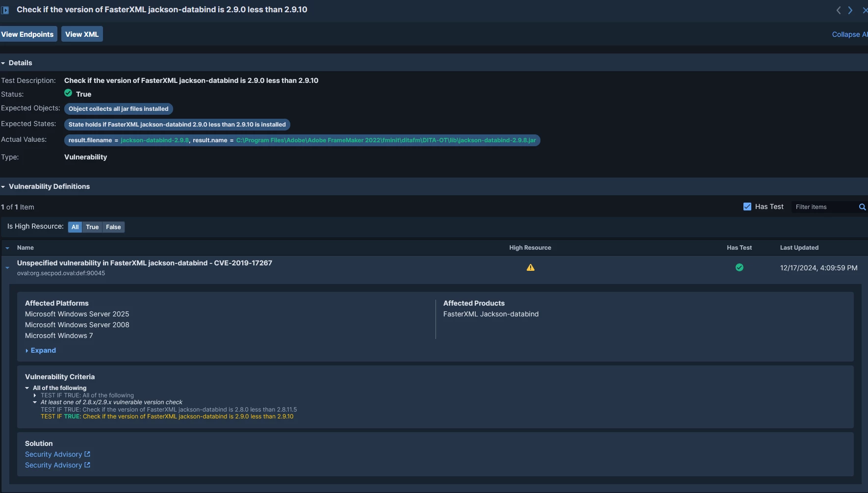
Task: Click 'Microsoft Windows 7' platform
Action: [59, 336]
